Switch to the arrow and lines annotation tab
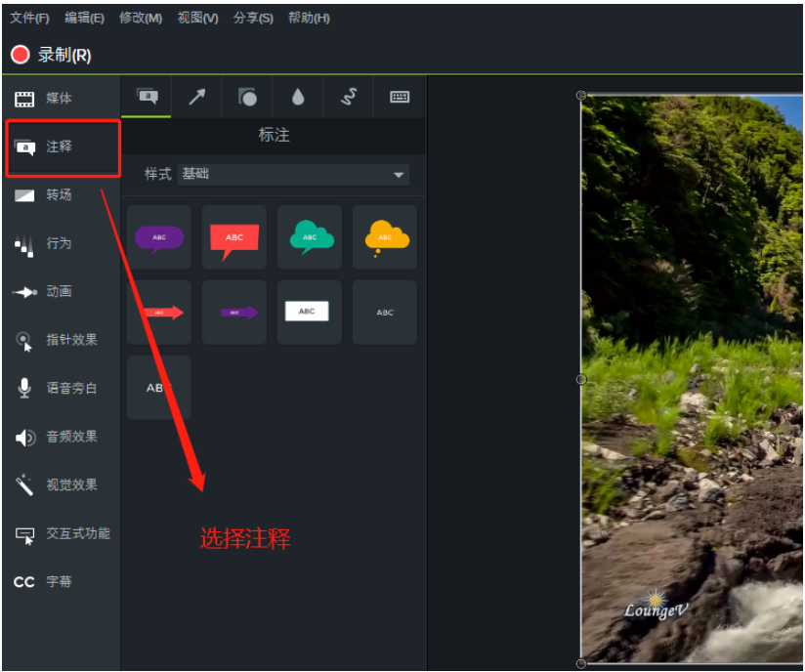 click(x=197, y=97)
